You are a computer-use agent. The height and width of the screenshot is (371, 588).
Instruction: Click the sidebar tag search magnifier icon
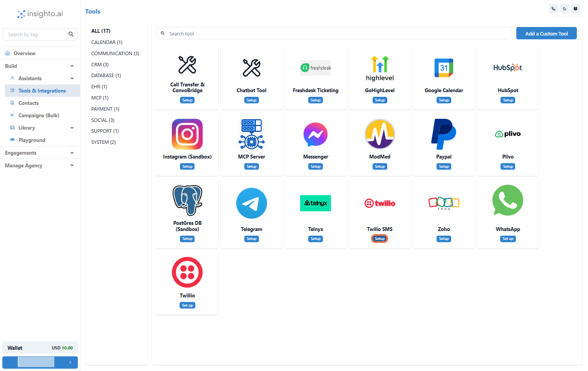tap(71, 34)
